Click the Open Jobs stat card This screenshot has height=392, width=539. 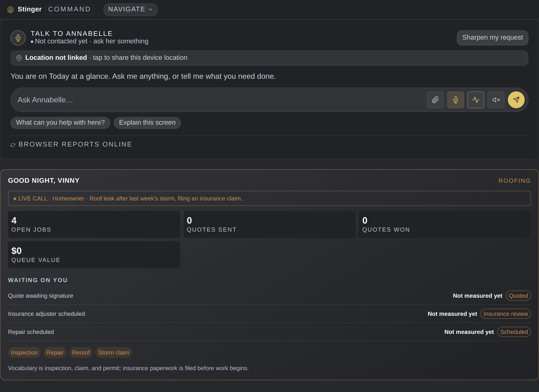tap(94, 224)
